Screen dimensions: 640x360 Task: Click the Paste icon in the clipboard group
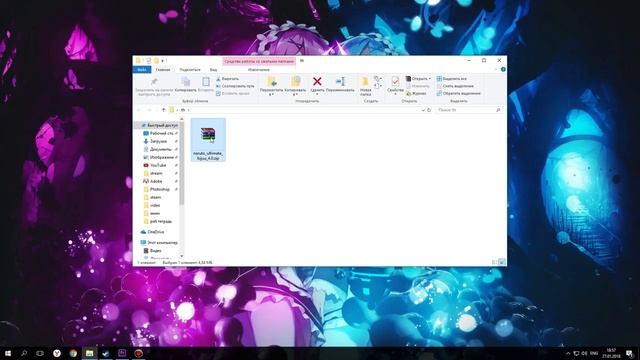[206, 82]
